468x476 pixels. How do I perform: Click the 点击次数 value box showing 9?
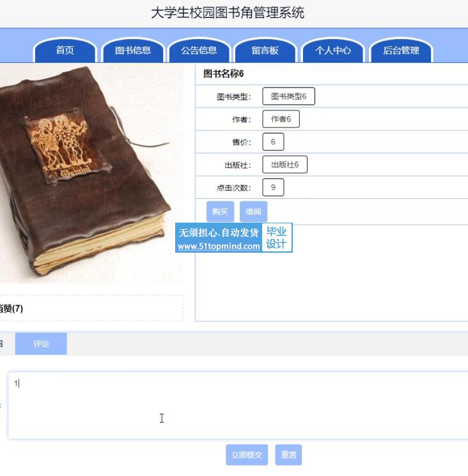pyautogui.click(x=273, y=187)
